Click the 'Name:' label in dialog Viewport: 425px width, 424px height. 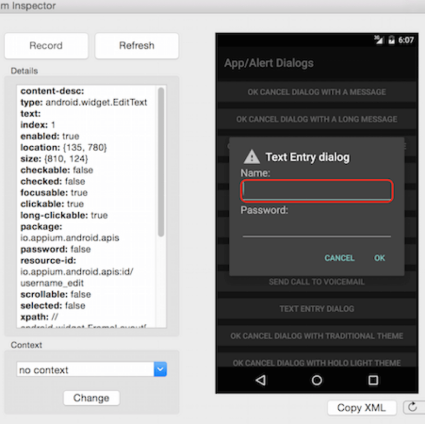click(x=255, y=173)
